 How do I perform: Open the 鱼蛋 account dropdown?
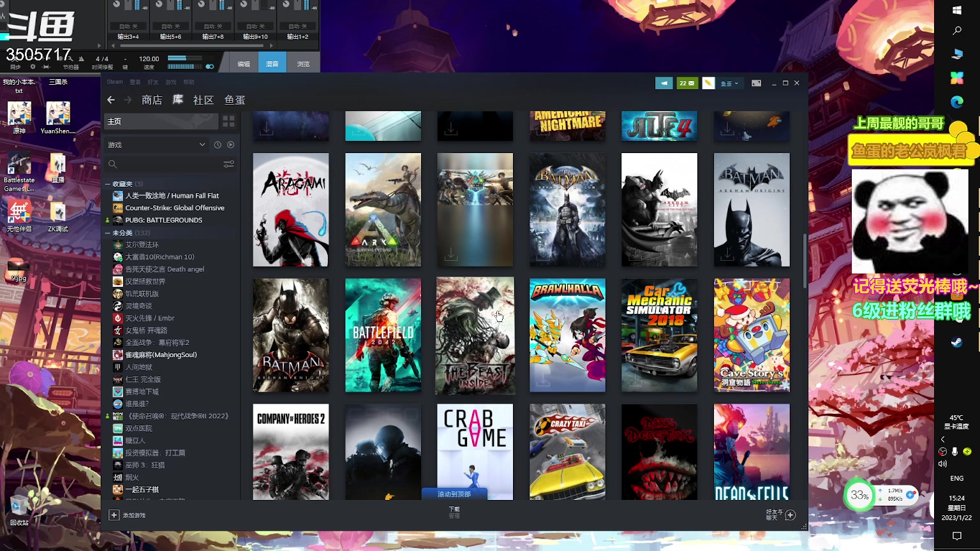(x=729, y=83)
